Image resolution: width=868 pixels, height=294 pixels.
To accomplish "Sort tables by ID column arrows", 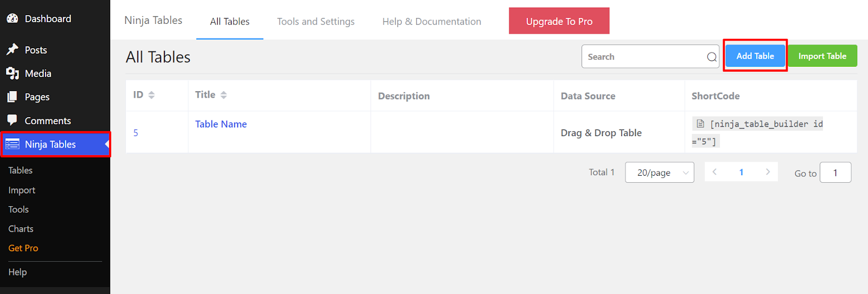I will click(x=151, y=95).
